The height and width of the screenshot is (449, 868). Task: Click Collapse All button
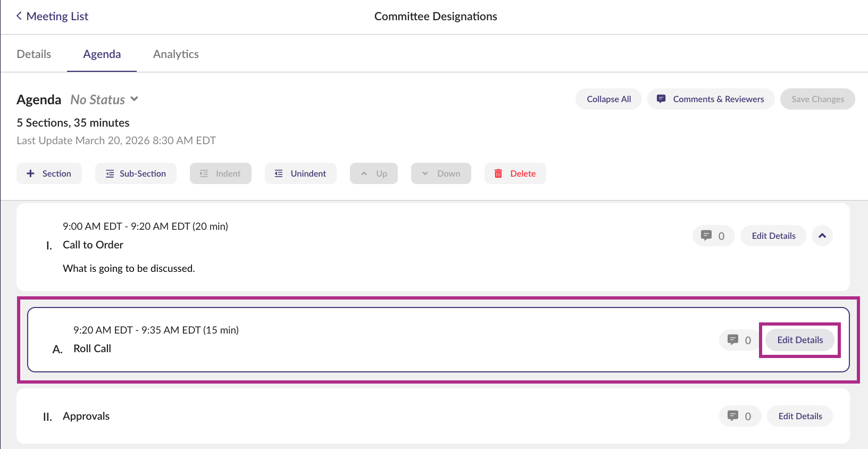[608, 99]
